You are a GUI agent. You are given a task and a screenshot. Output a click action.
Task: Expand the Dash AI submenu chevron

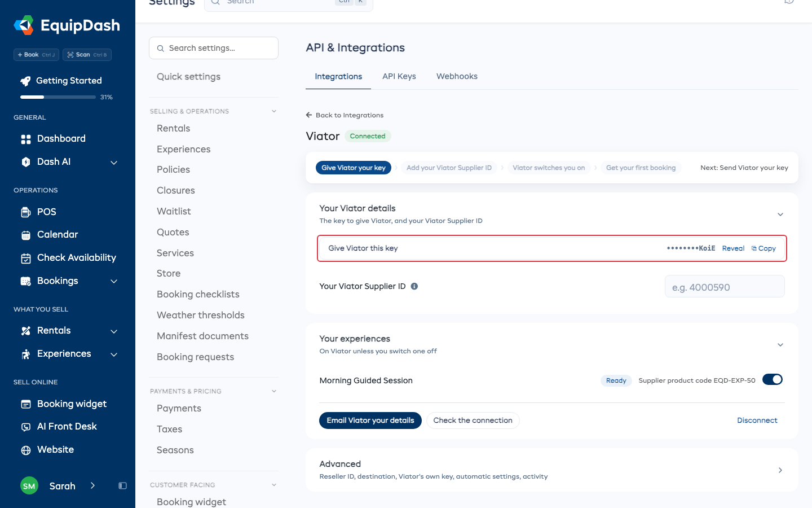(114, 163)
